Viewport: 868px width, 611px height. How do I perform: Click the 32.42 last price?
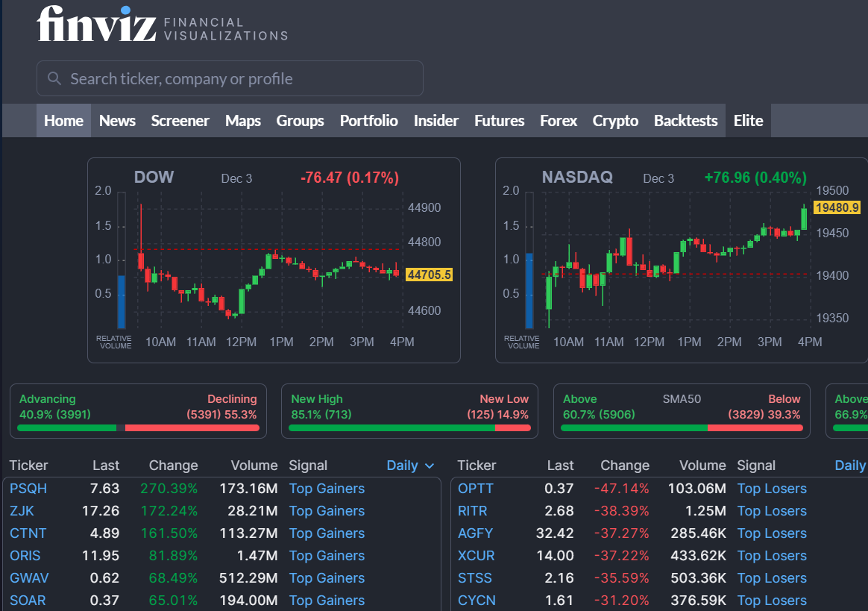pyautogui.click(x=555, y=533)
